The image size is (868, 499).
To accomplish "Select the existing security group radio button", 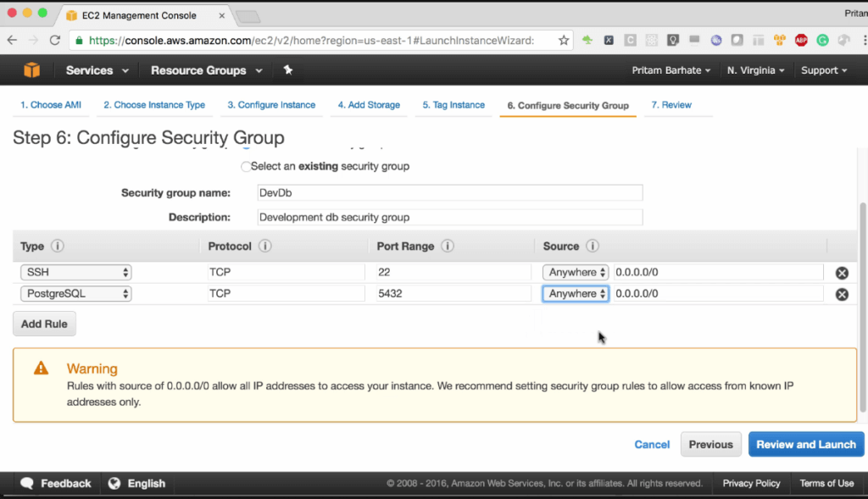I will click(x=246, y=167).
